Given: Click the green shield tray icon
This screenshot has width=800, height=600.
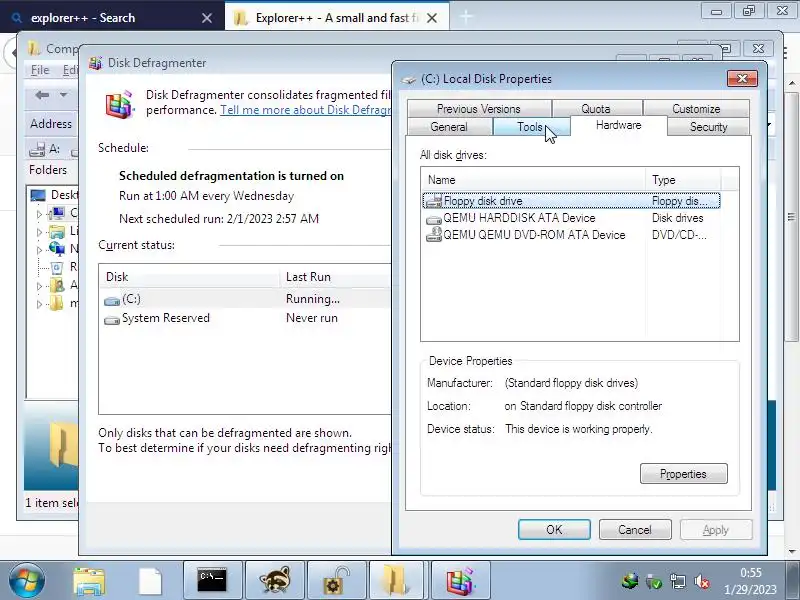Looking at the screenshot, I should [654, 581].
